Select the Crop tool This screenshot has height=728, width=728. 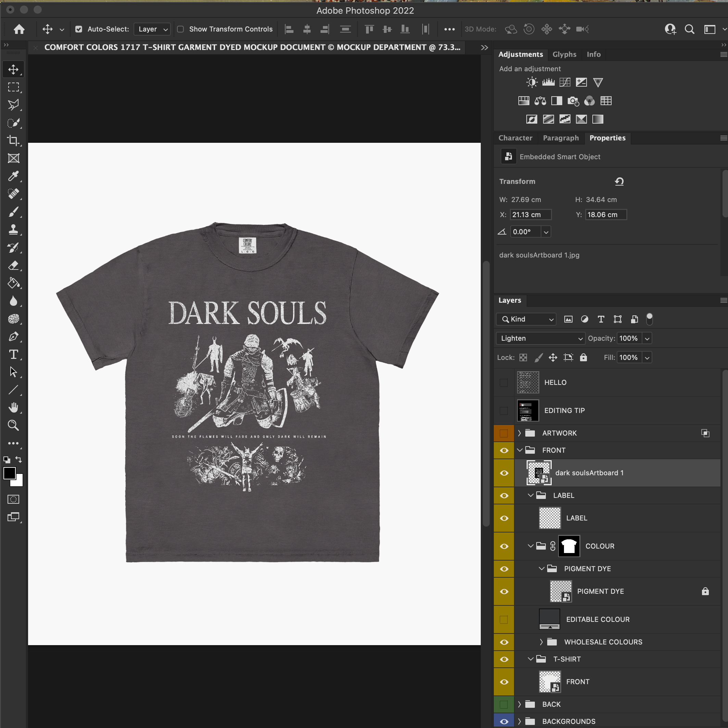[x=14, y=140]
